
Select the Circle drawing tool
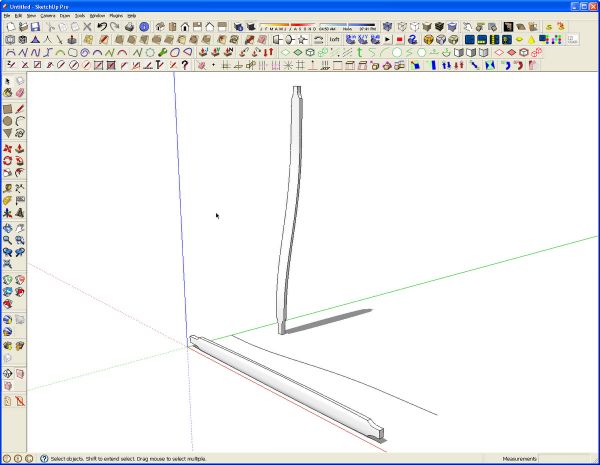(x=7, y=121)
